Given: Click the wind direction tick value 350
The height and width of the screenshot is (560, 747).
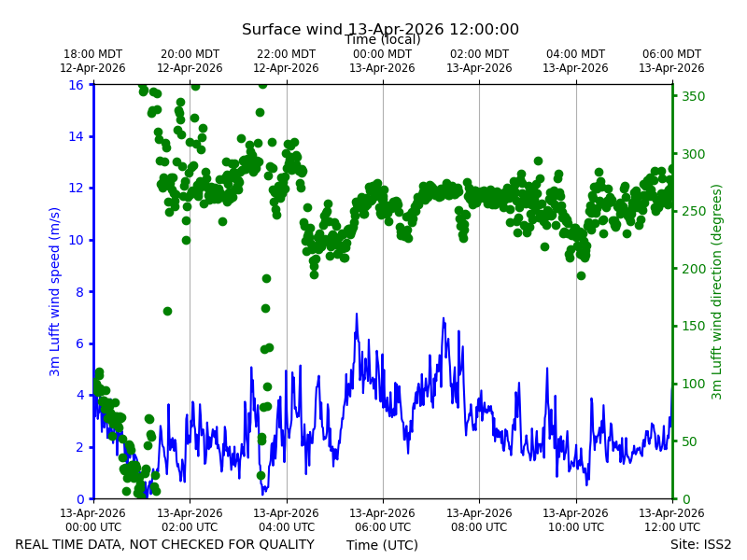Looking at the screenshot, I should pyautogui.click(x=693, y=96).
